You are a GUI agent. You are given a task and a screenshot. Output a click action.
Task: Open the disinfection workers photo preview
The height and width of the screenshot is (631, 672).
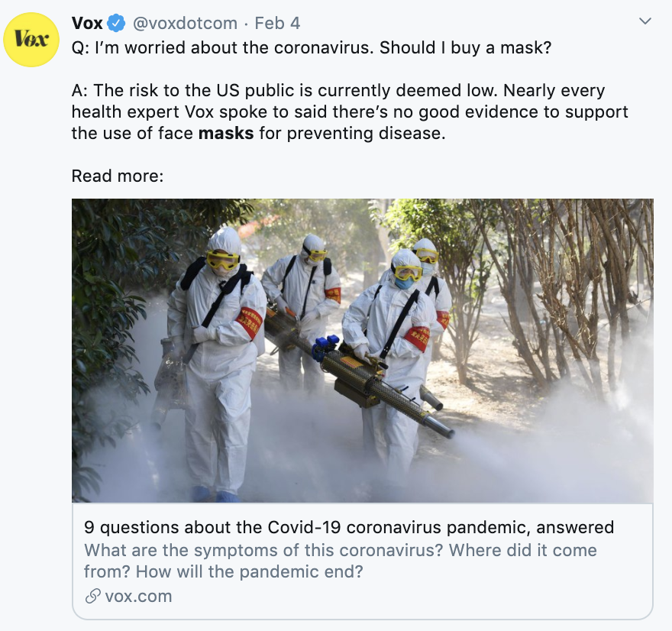(x=363, y=350)
